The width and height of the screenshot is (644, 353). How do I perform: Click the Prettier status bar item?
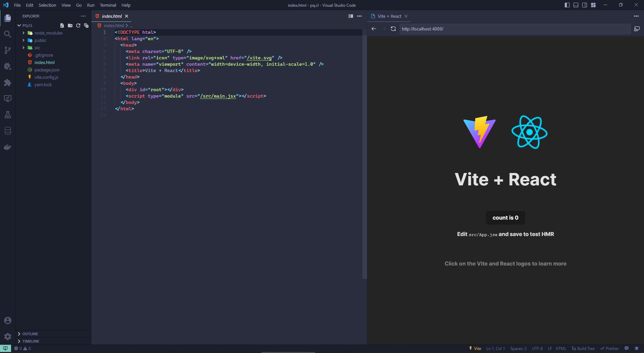pyautogui.click(x=609, y=349)
